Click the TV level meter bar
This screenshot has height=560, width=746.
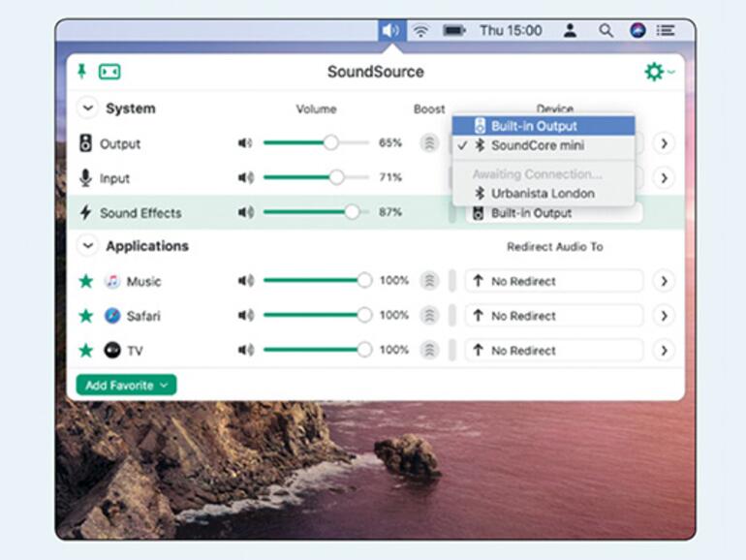(452, 350)
